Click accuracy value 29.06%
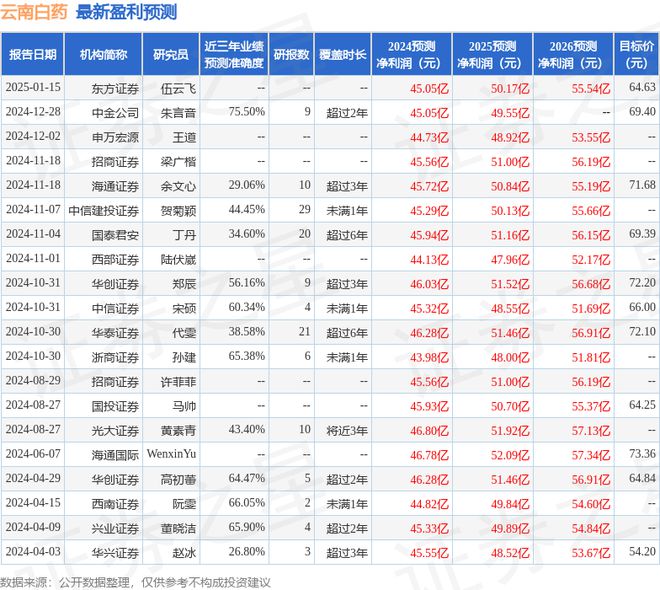 [247, 185]
